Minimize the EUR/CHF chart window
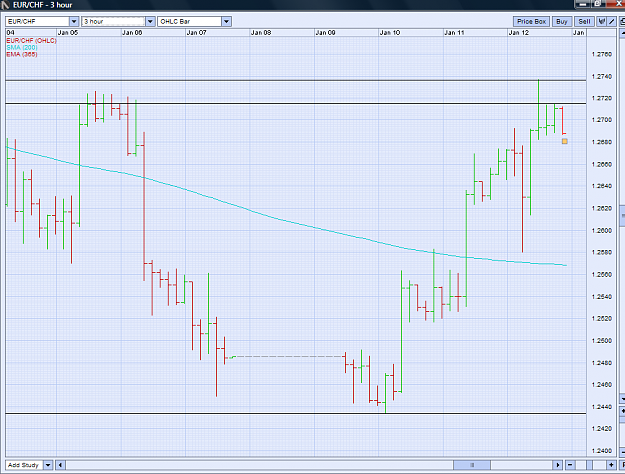The width and height of the screenshot is (625, 474). 583,4
